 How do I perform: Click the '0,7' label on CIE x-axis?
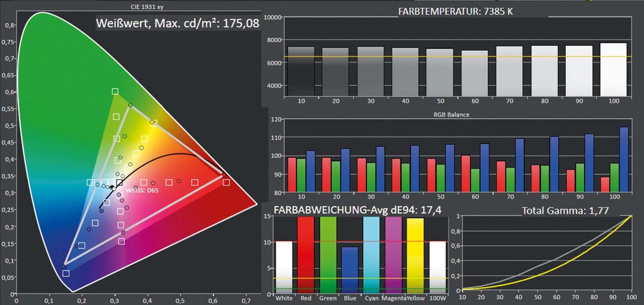[x=246, y=300]
